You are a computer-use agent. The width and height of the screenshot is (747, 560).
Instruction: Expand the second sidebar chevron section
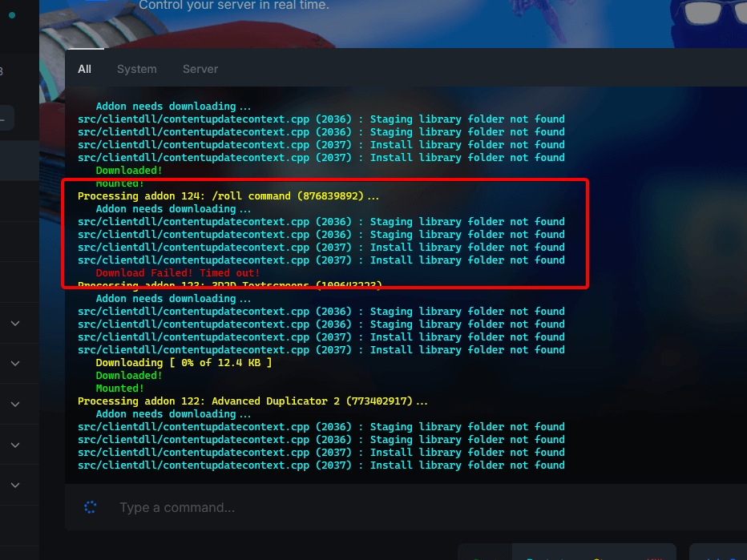pos(14,363)
